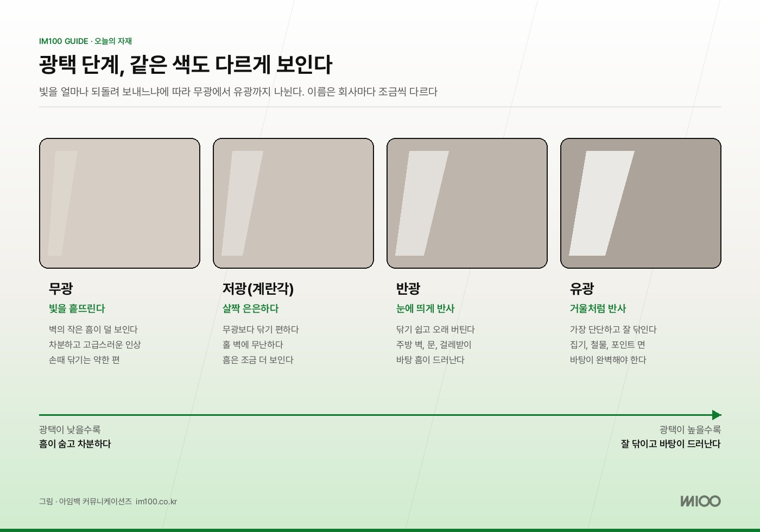The image size is (760, 532).
Task: Click the 반광 heading
Action: coord(408,288)
